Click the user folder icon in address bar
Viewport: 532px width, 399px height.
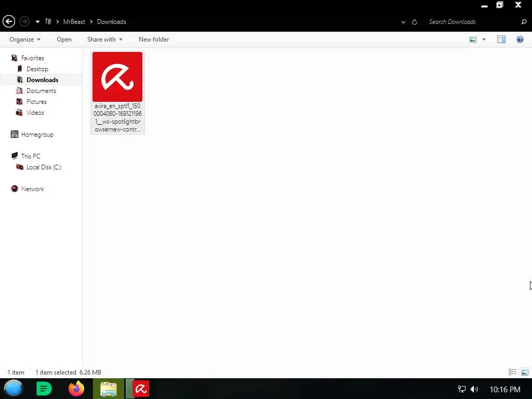48,22
